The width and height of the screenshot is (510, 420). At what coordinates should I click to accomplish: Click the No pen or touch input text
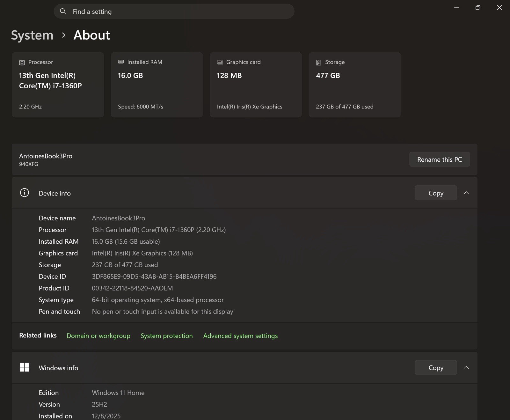(x=163, y=312)
